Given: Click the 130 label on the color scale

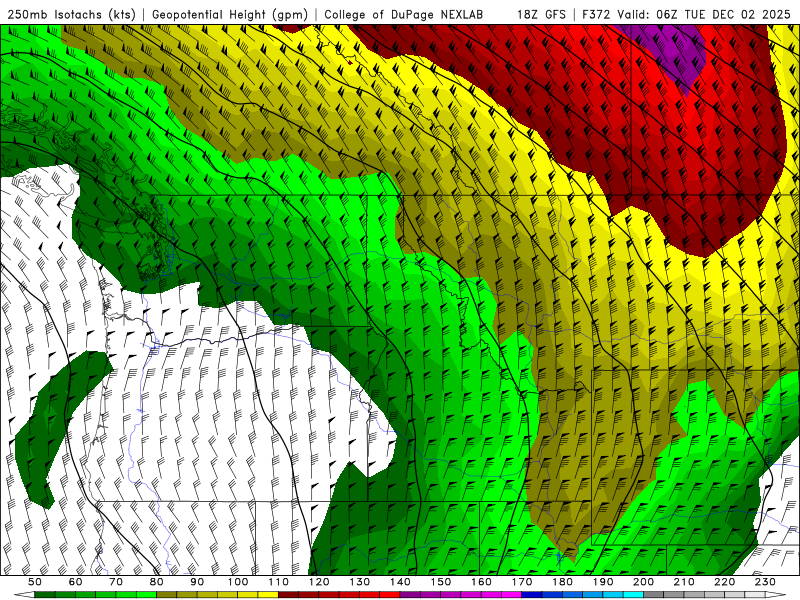Looking at the screenshot, I should point(360,582).
